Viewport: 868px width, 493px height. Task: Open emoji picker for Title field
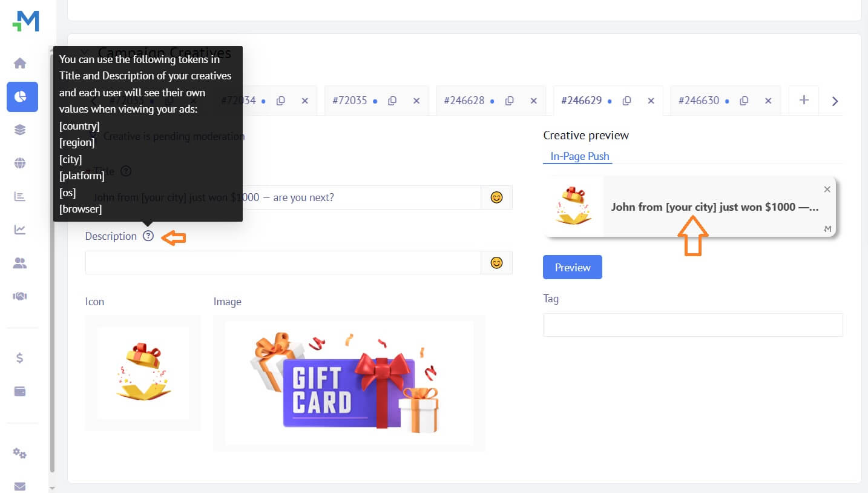click(496, 197)
